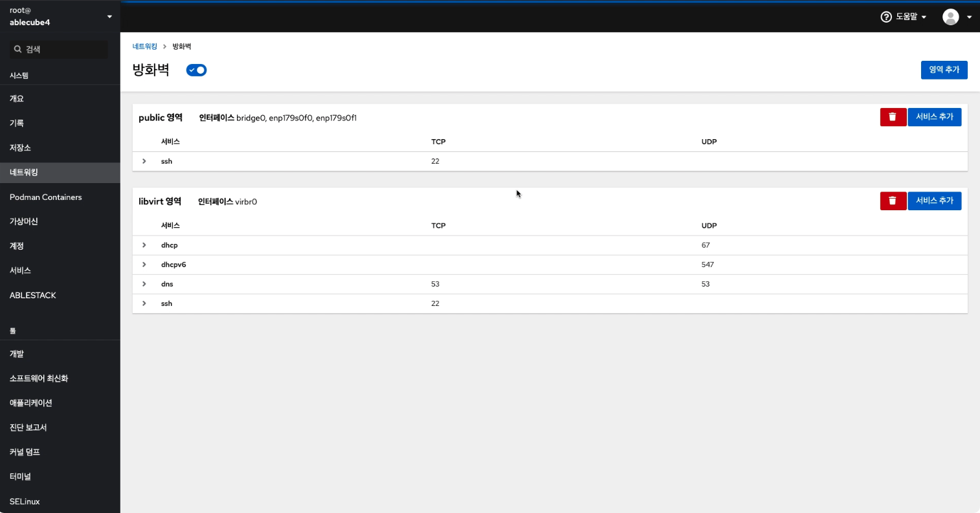Open 애플리케이션 in the sidebar
The height and width of the screenshot is (513, 980).
tap(60, 403)
